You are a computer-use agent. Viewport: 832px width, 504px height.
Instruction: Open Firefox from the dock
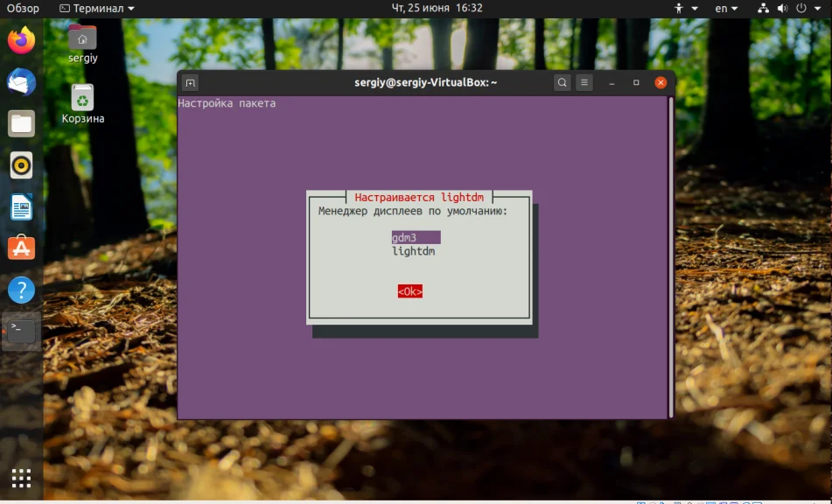pyautogui.click(x=21, y=41)
